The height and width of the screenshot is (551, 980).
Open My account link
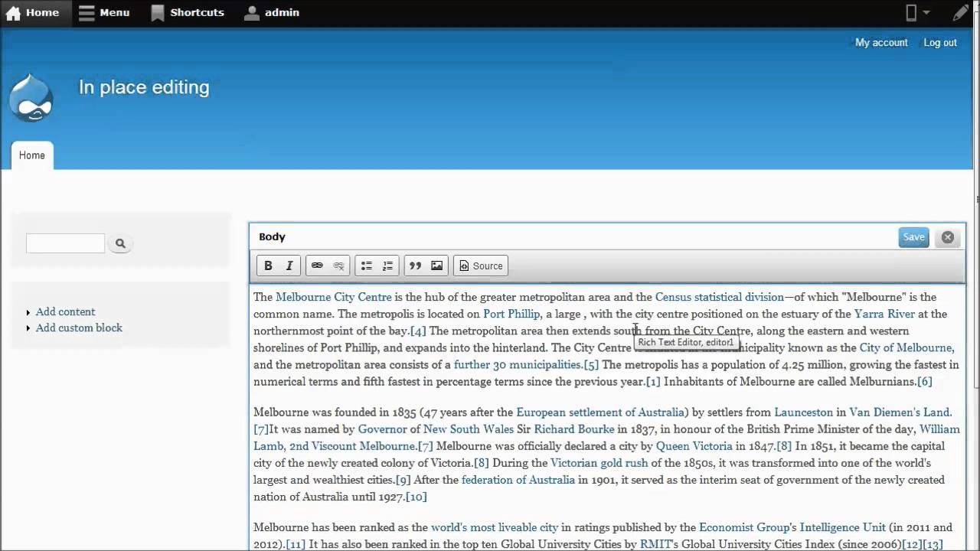[x=881, y=43]
